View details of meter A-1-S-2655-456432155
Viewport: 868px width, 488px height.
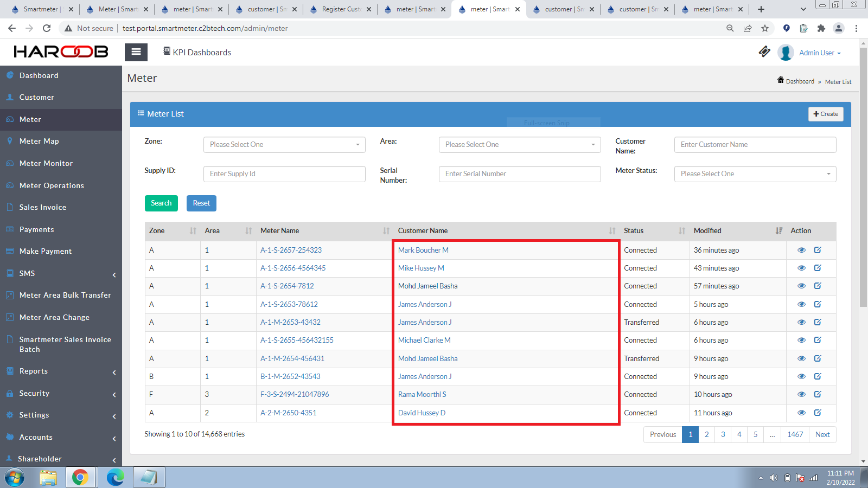click(801, 340)
